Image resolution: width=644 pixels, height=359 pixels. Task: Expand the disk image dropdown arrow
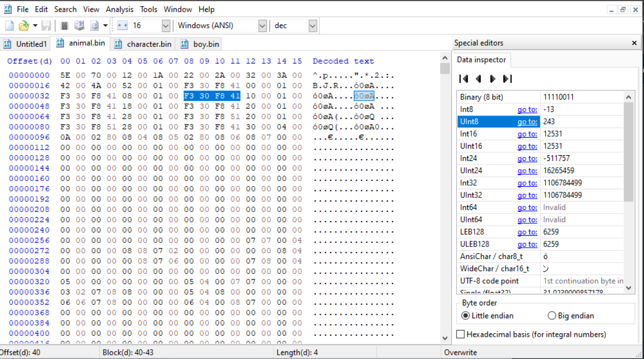click(105, 25)
